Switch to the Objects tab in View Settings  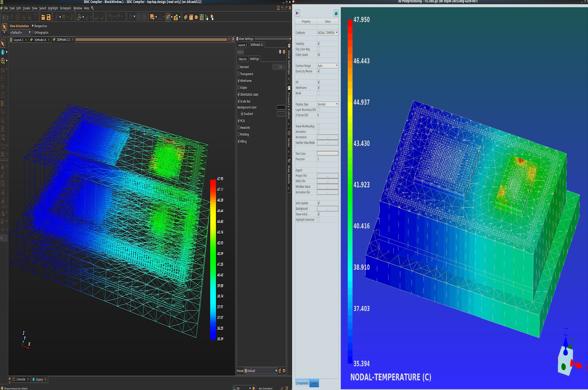pyautogui.click(x=242, y=59)
